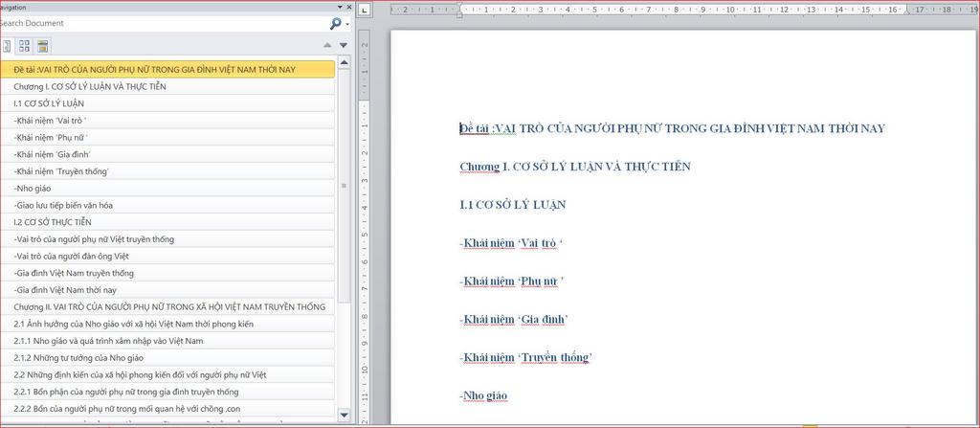Select '-Vai trò của người đàn ông Việt'

click(167, 256)
